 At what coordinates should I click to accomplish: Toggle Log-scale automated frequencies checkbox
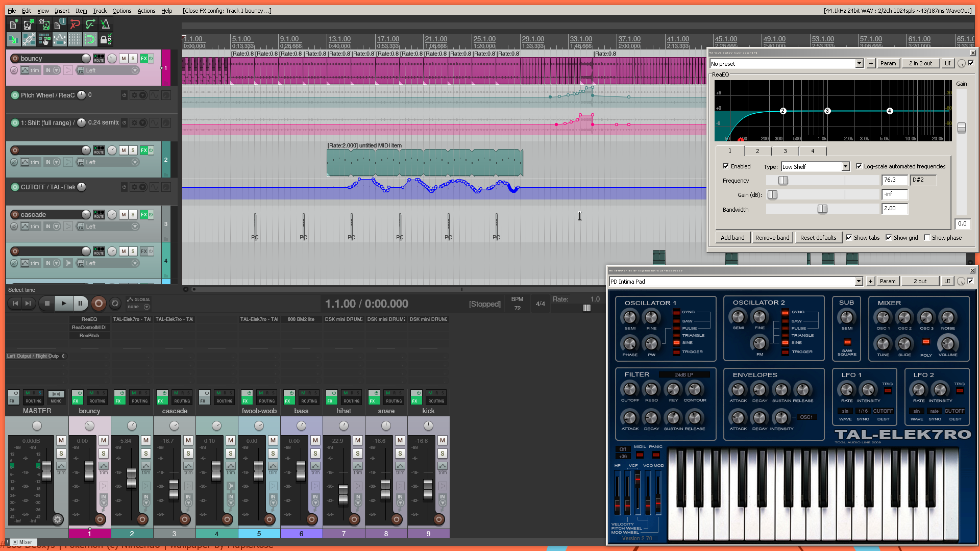point(859,166)
